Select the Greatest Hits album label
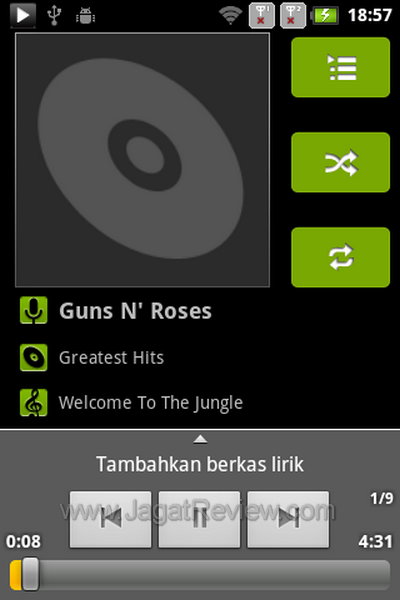Screen dimensions: 400x600 (111, 358)
